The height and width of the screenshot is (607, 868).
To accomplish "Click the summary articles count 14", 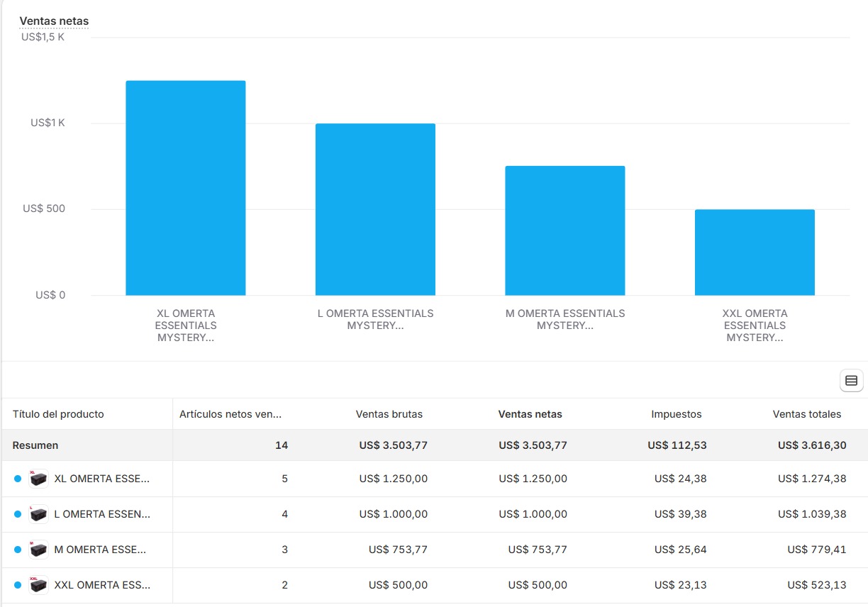I will tap(282, 445).
